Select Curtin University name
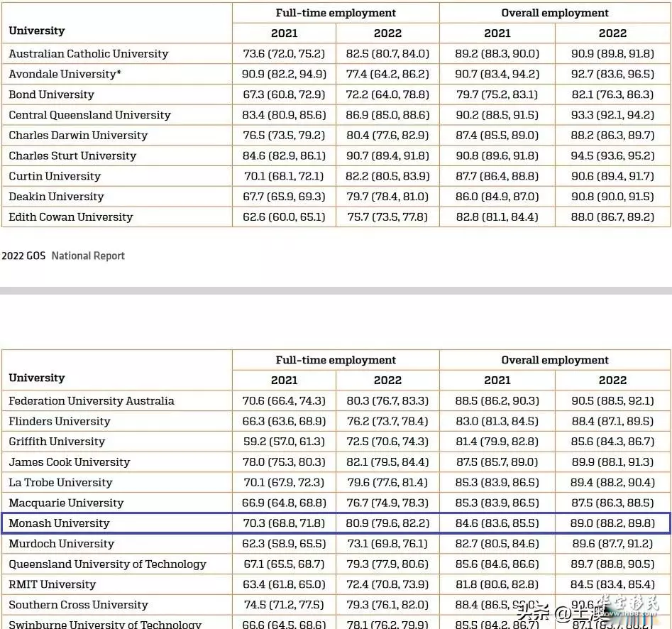This screenshot has height=629, width=672. (x=55, y=176)
